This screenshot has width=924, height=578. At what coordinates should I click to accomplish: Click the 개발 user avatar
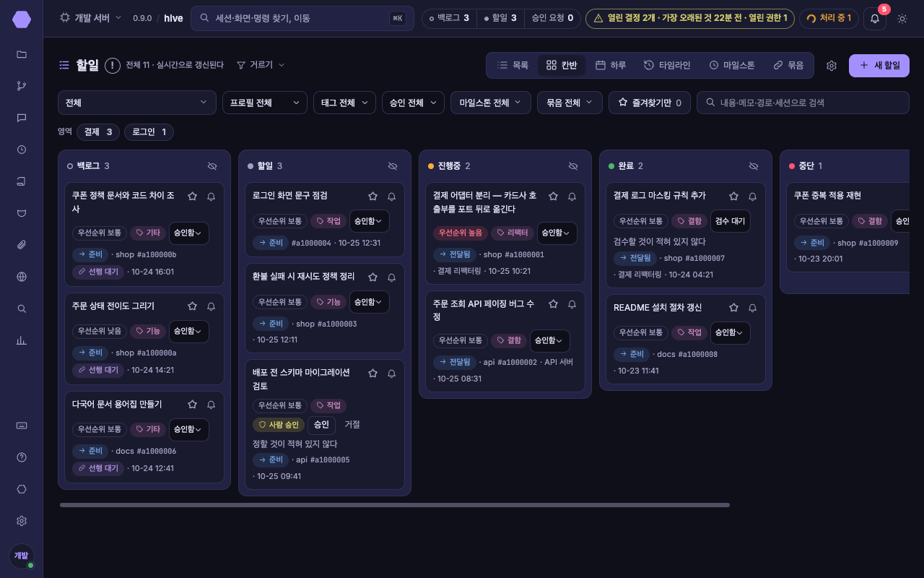22,556
